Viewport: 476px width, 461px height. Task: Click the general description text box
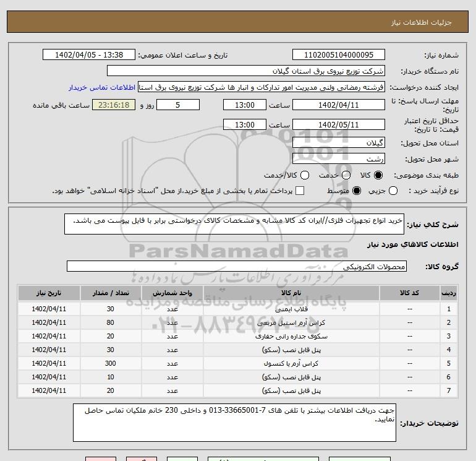click(234, 224)
